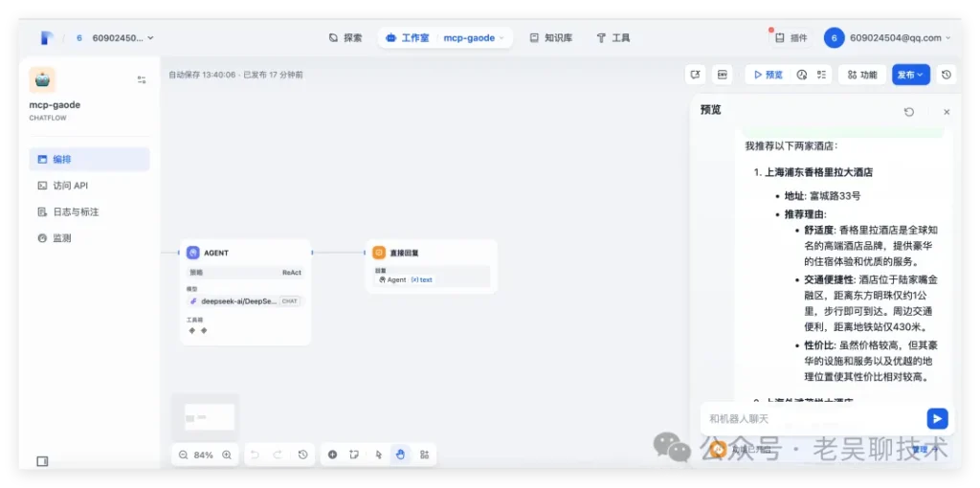
Task: Open the 609024504@qq.com account dropdown
Action: coord(888,38)
